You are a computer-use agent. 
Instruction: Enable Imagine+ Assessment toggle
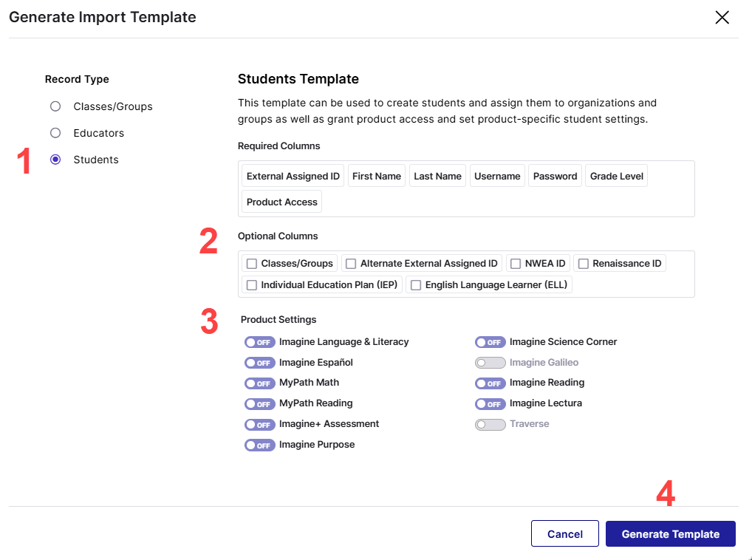tap(259, 425)
